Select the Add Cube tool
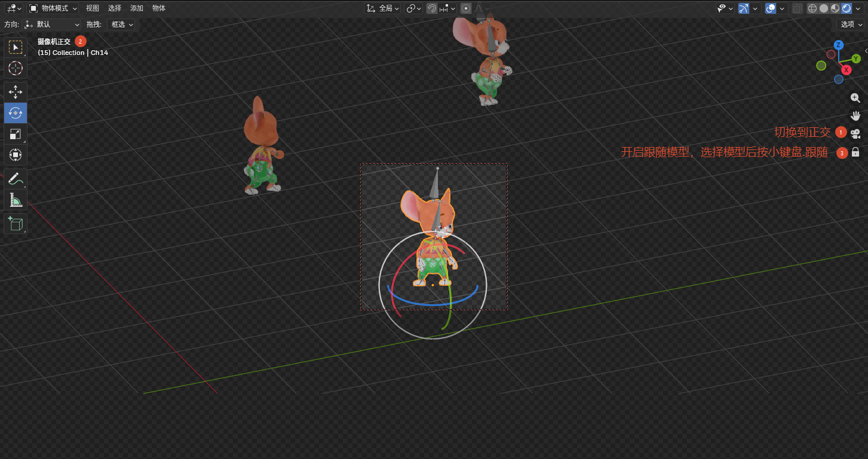The image size is (868, 459). coord(16,224)
